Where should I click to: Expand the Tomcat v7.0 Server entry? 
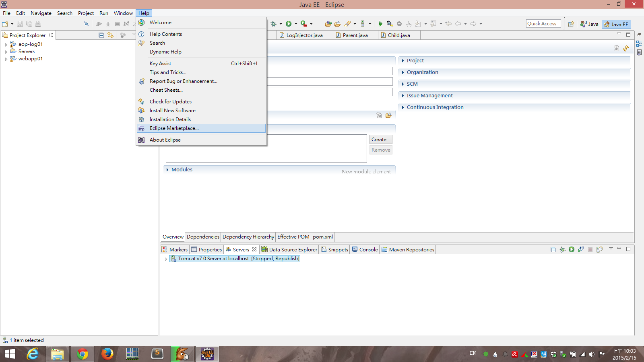point(166,259)
